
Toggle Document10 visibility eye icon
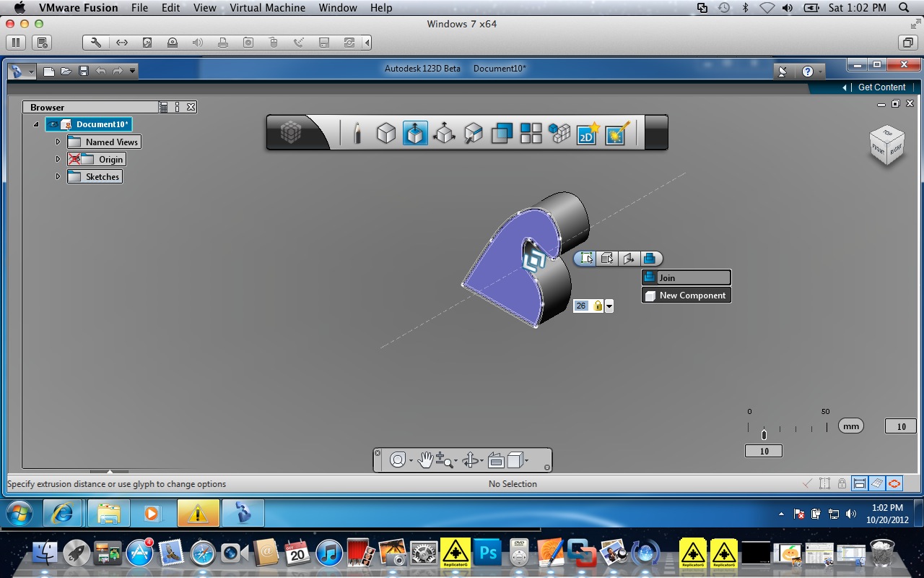coord(53,124)
